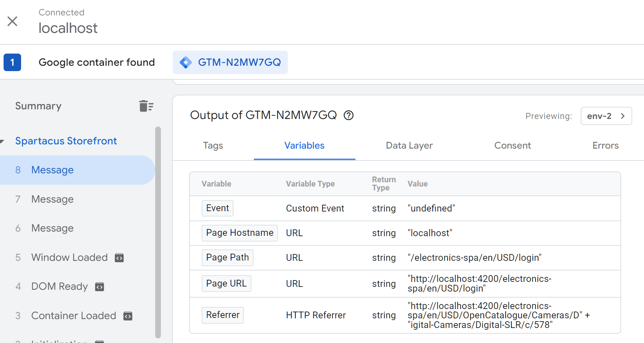Click the Output of GTM-N2MW7GQ heading
The width and height of the screenshot is (644, 343).
click(x=264, y=115)
